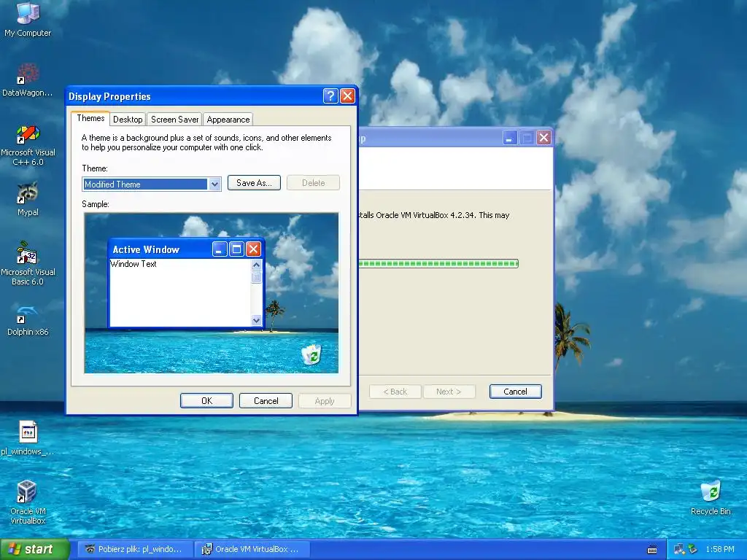Switch to the Screen Saver tab
This screenshot has width=747, height=560.
(x=174, y=120)
